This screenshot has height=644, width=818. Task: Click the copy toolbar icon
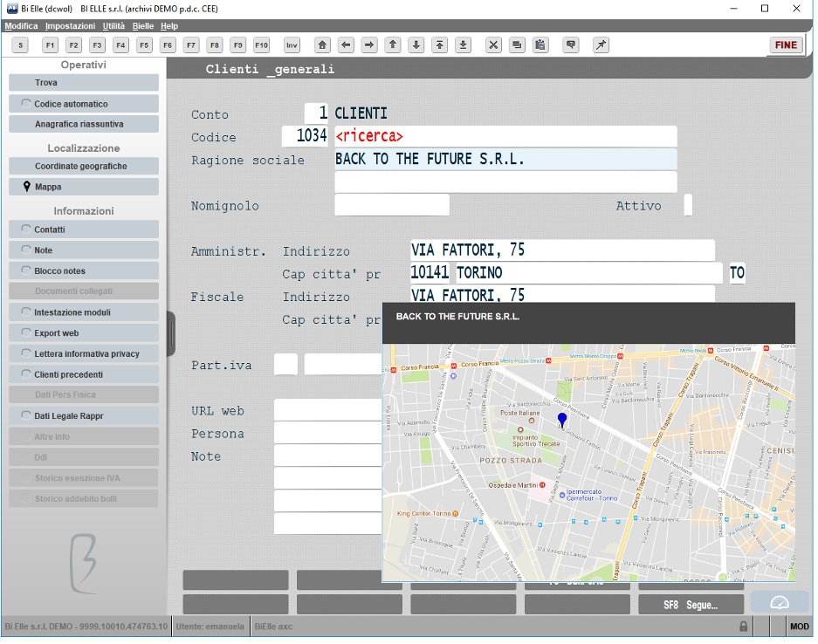tap(517, 45)
